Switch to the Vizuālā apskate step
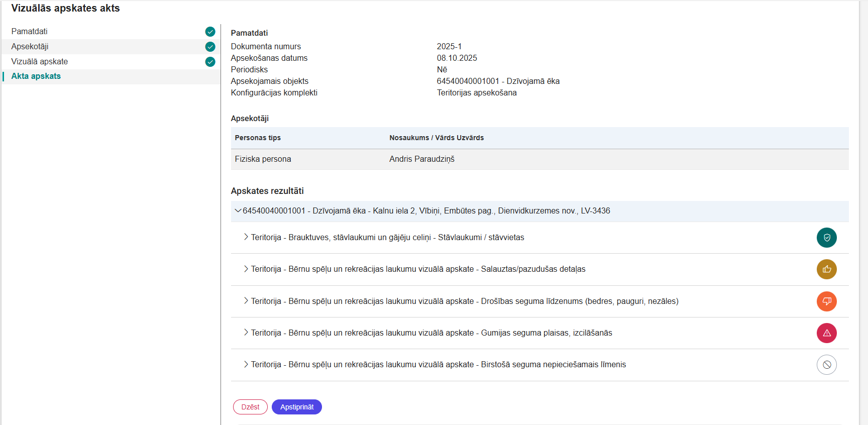Screen dimensions: 868x425 pos(40,62)
